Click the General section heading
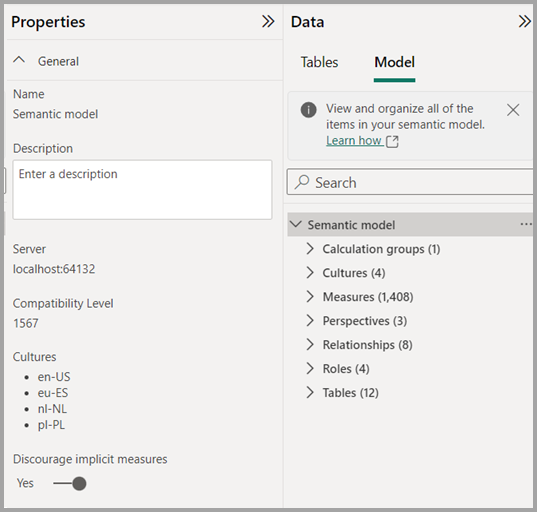The image size is (537, 512). 58,61
